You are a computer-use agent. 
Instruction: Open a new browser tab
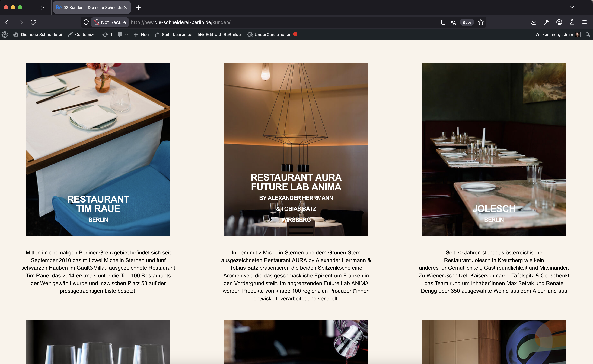click(x=138, y=8)
